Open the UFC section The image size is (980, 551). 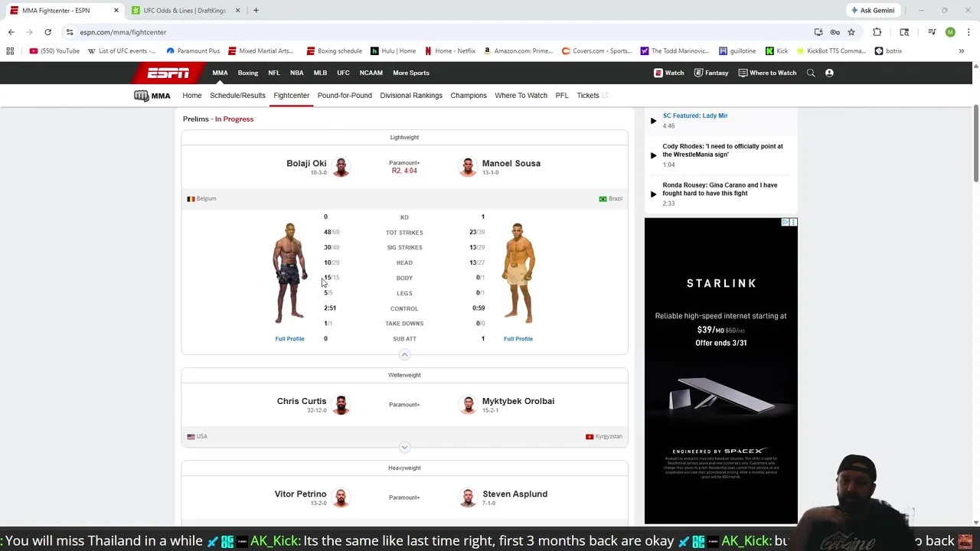(x=343, y=73)
